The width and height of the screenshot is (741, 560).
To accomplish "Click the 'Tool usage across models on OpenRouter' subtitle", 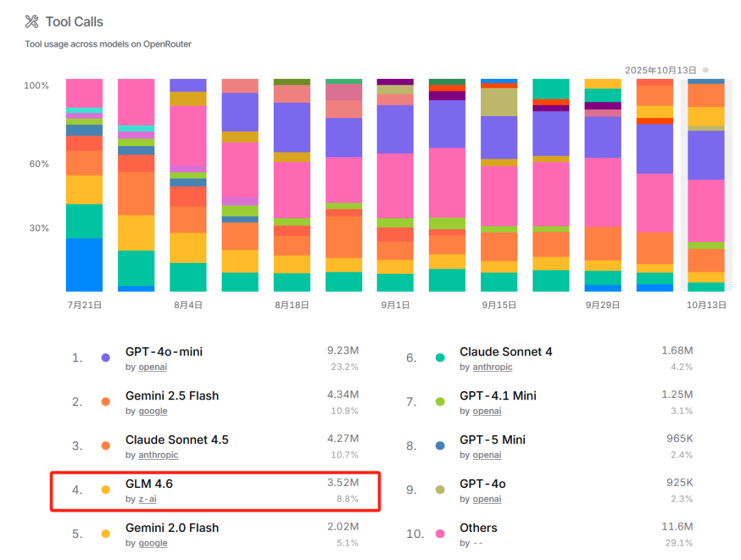I will click(108, 44).
